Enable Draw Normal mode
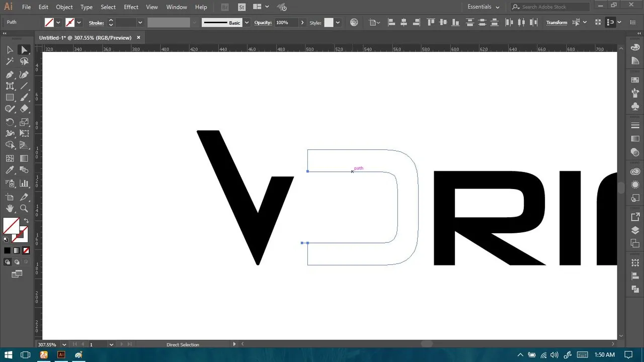Viewport: 644px width, 362px height. pyautogui.click(x=7, y=262)
